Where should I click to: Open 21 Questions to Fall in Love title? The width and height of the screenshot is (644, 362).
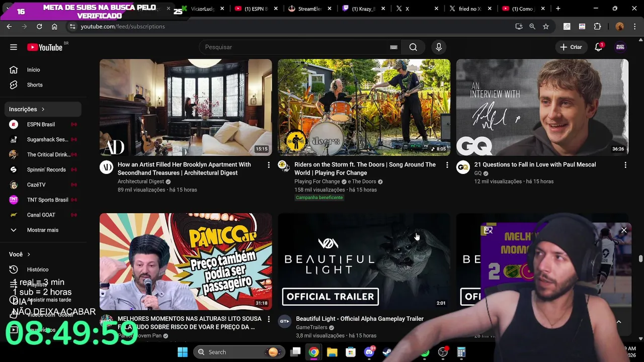pos(535,164)
